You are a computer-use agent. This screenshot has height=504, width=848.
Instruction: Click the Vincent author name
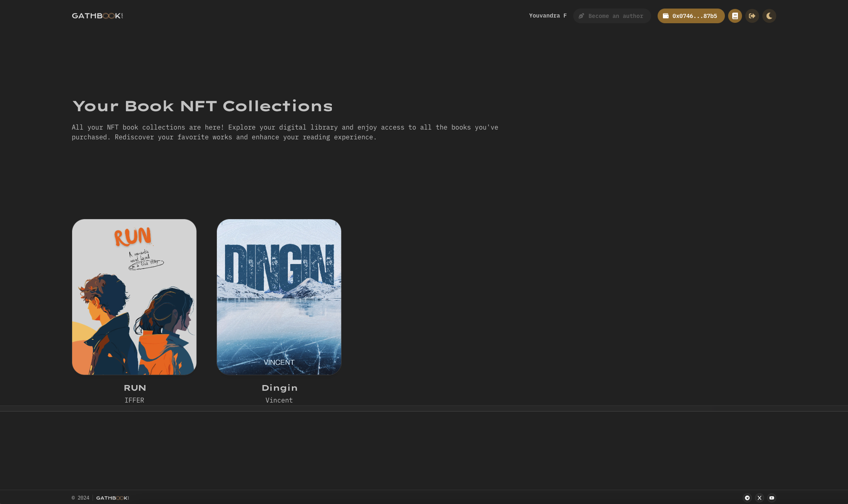279,400
